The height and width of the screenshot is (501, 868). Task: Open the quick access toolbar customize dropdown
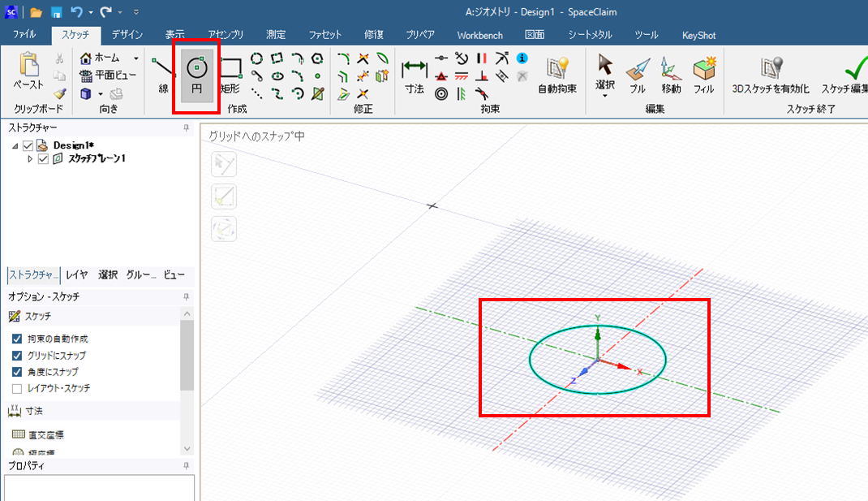(136, 11)
